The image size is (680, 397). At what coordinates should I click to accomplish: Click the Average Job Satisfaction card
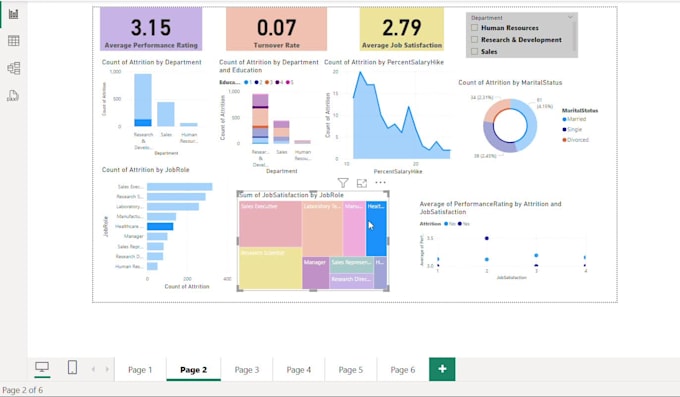click(x=402, y=29)
